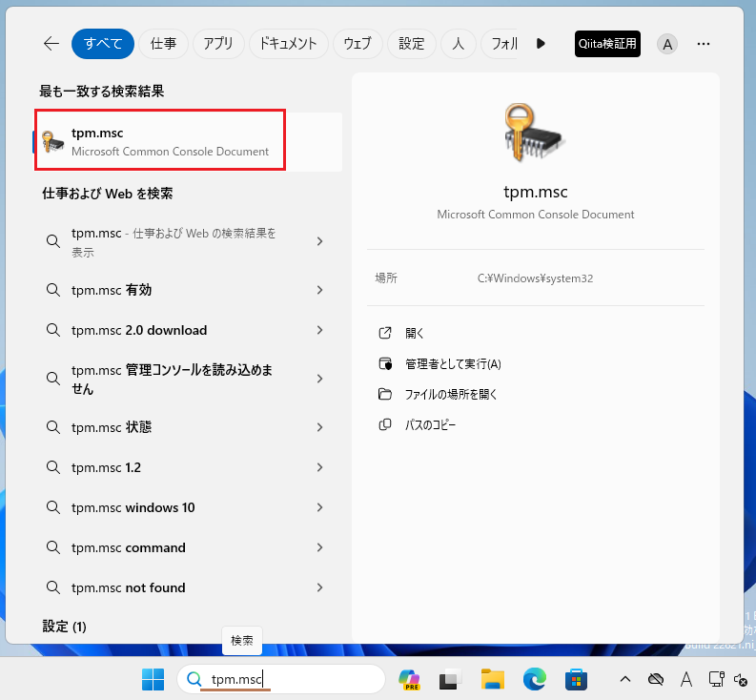Open the profile avatar A
756x700 pixels.
click(667, 45)
